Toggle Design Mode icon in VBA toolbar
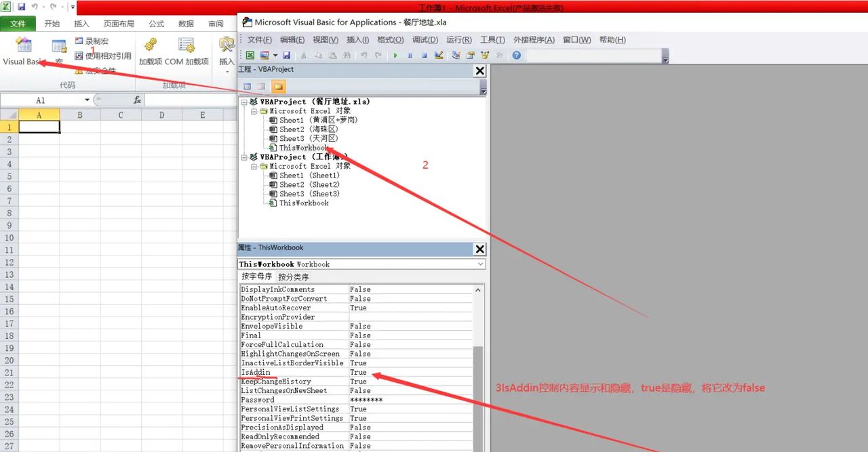Image resolution: width=868 pixels, height=452 pixels. pyautogui.click(x=438, y=56)
